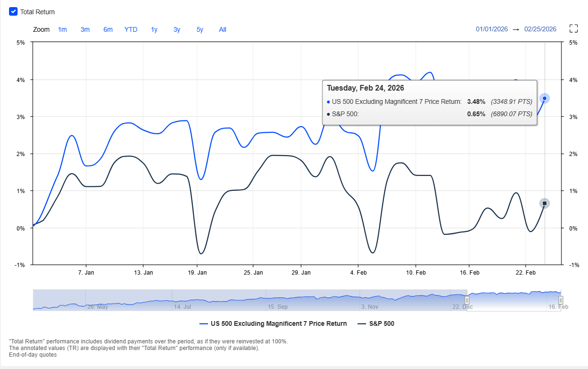Click the S&P 500 data point marker
588x369 pixels.
pyautogui.click(x=544, y=203)
